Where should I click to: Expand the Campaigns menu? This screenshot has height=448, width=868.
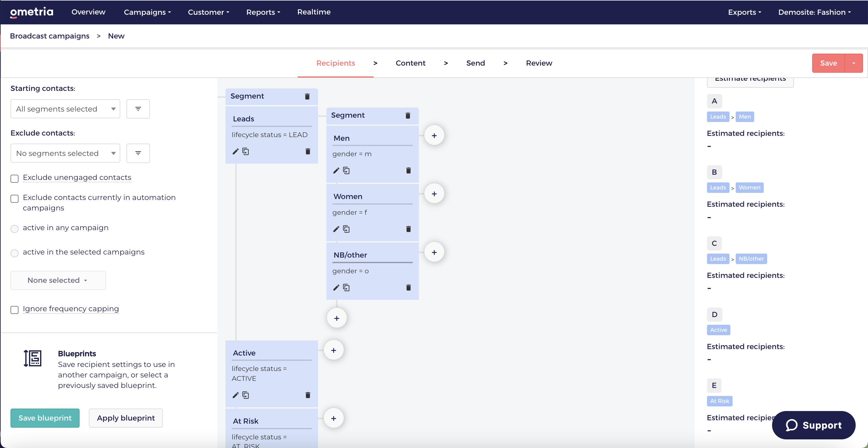coord(147,12)
